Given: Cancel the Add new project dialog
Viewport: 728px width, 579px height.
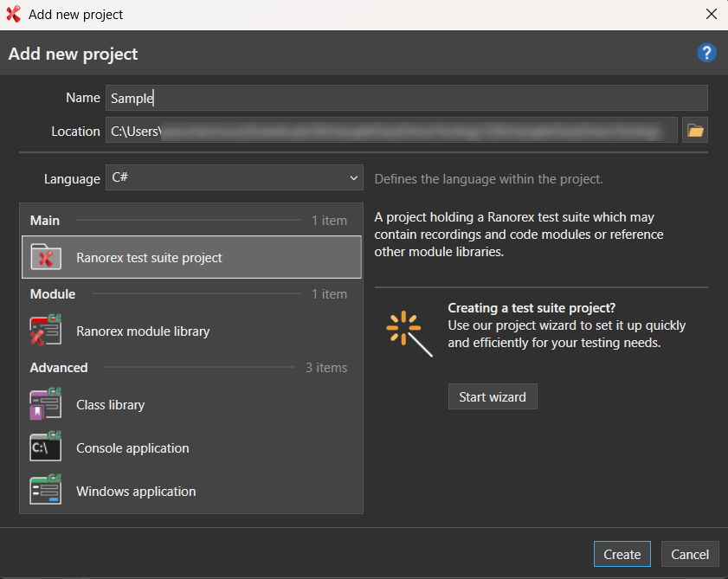Looking at the screenshot, I should click(x=689, y=554).
